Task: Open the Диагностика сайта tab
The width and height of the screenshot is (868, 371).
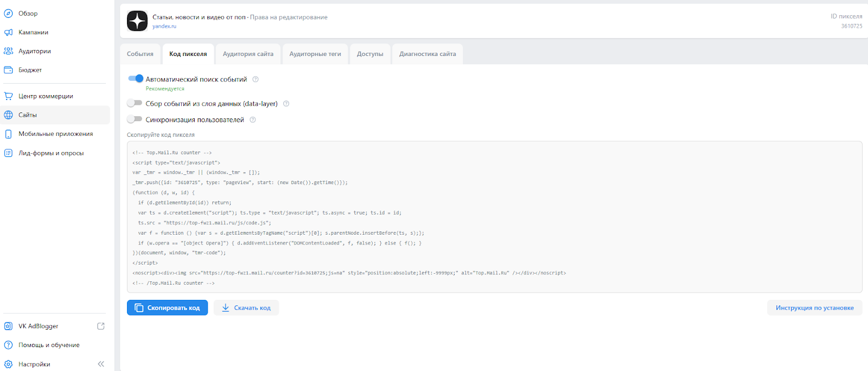Action: [427, 54]
